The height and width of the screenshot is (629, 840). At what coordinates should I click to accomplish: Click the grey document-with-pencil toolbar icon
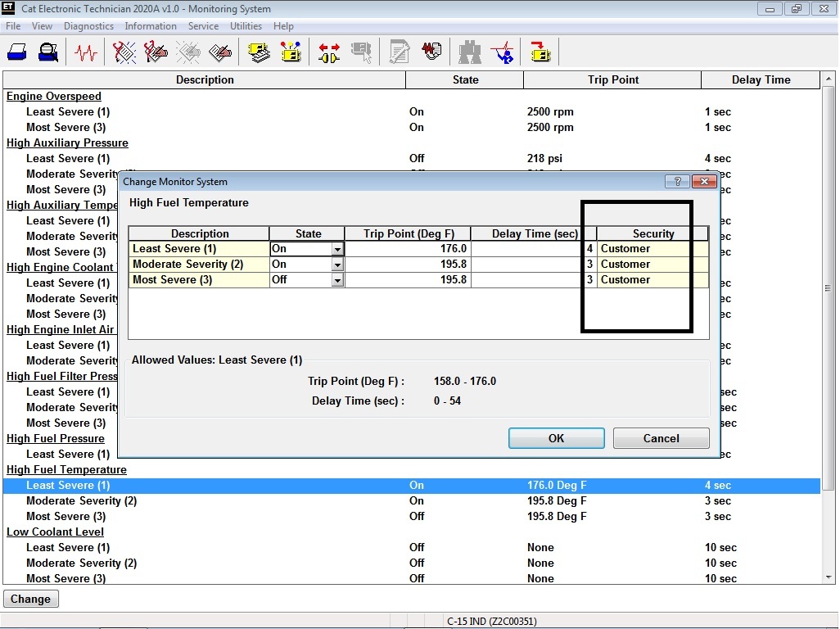(x=400, y=52)
